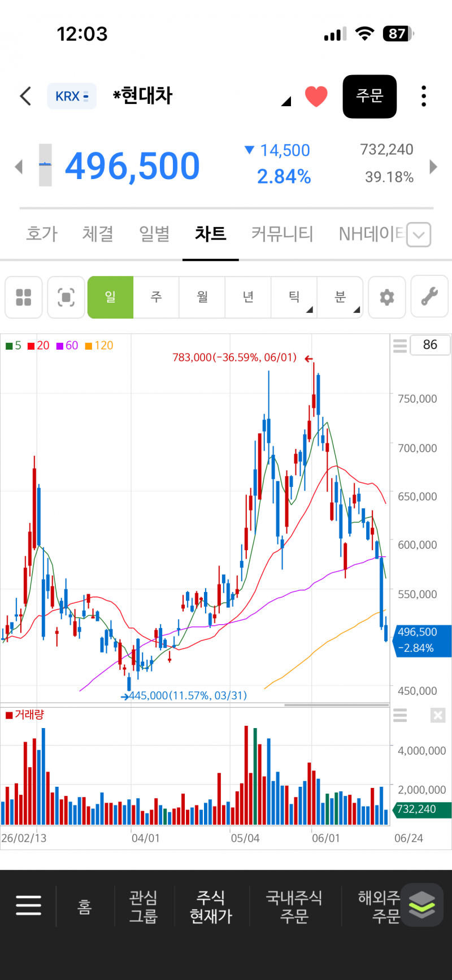Open the price chart hamburger menu icon
452x980 pixels.
point(400,346)
